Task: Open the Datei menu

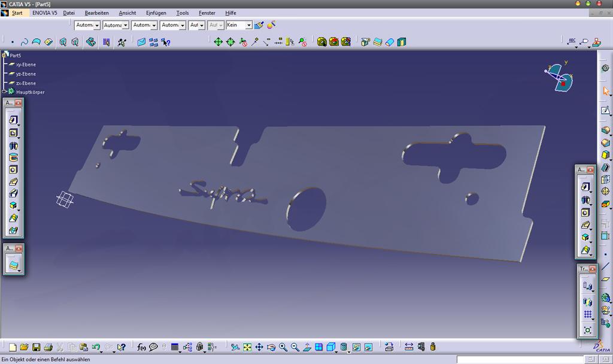Action: tap(69, 13)
